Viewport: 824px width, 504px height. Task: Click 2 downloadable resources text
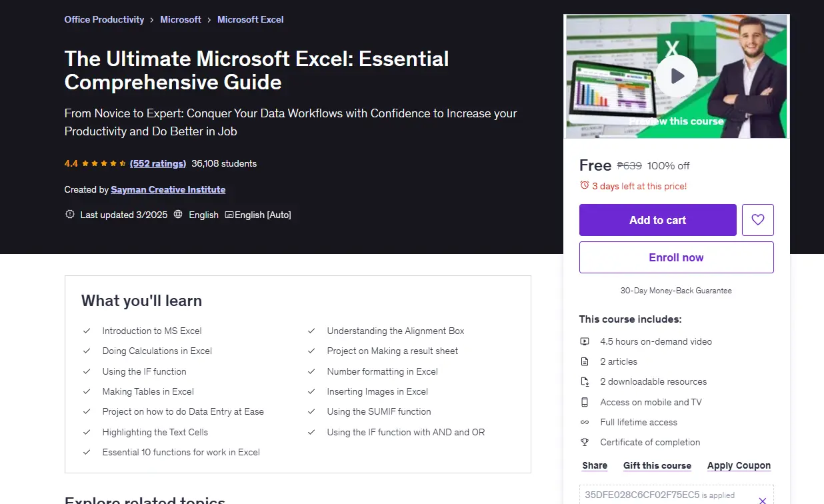pos(653,381)
